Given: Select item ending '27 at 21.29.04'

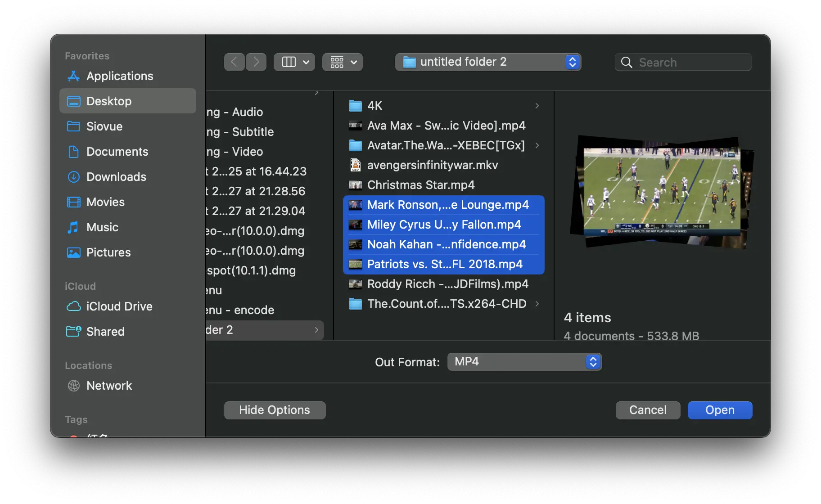Looking at the screenshot, I should point(265,211).
